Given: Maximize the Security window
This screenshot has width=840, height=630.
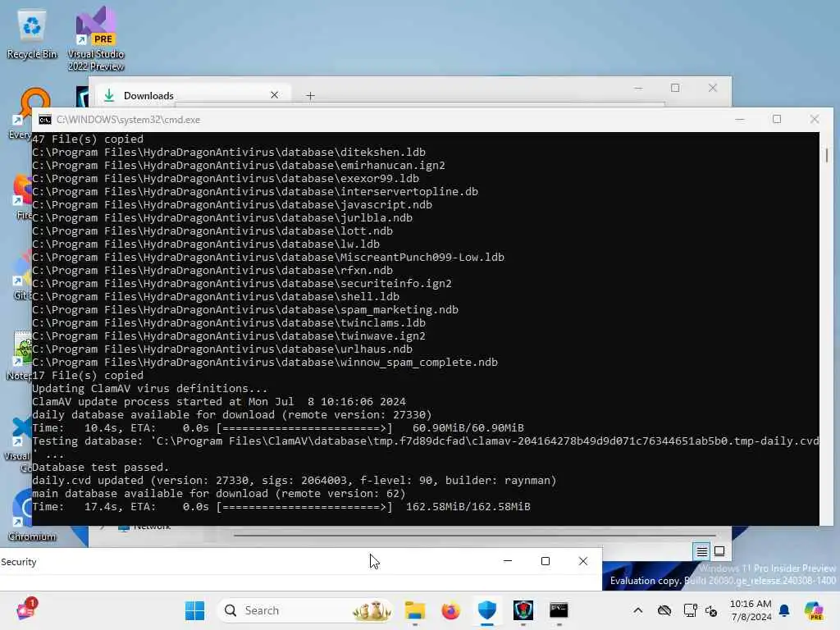Looking at the screenshot, I should [x=546, y=561].
